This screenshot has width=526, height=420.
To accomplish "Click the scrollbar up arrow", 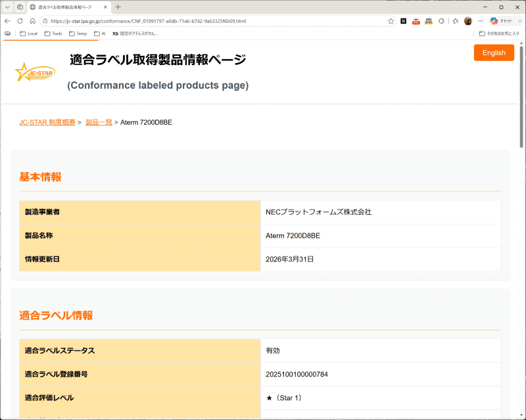I will (x=521, y=43).
